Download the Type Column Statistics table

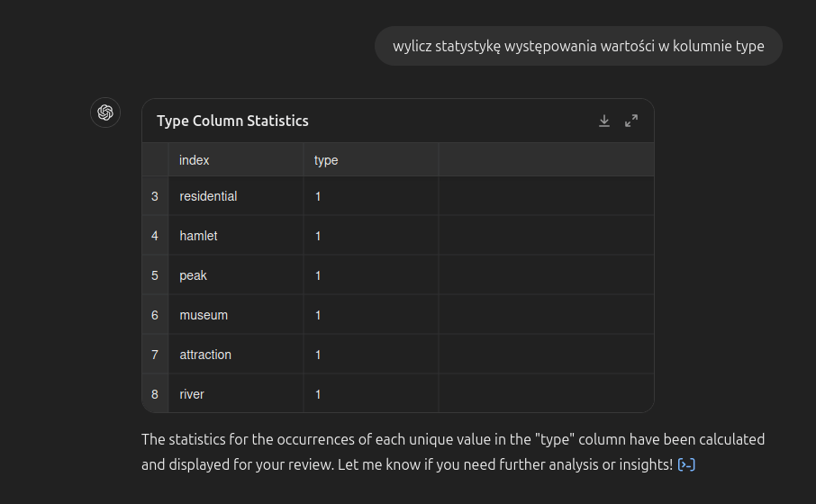pos(603,121)
